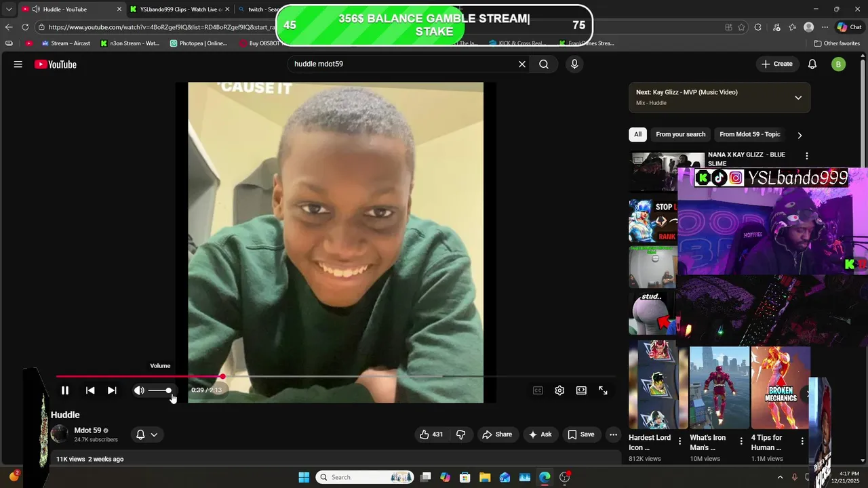This screenshot has width=868, height=488.
Task: Open the 4 Tips for Human short
Action: click(781, 388)
